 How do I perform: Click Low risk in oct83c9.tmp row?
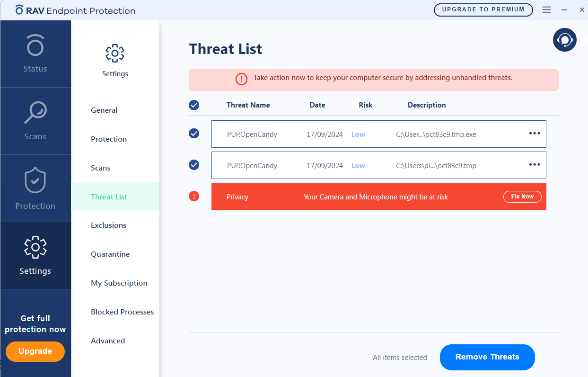pyautogui.click(x=358, y=166)
